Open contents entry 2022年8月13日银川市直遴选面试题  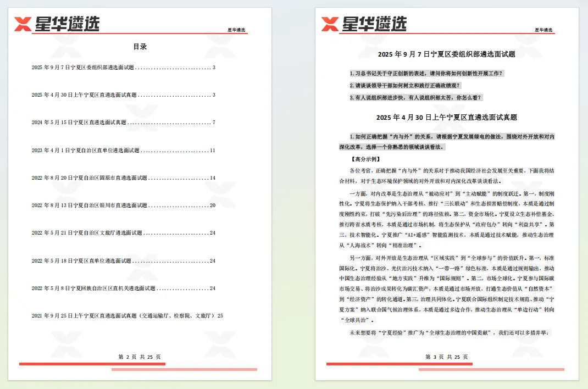tap(124, 205)
